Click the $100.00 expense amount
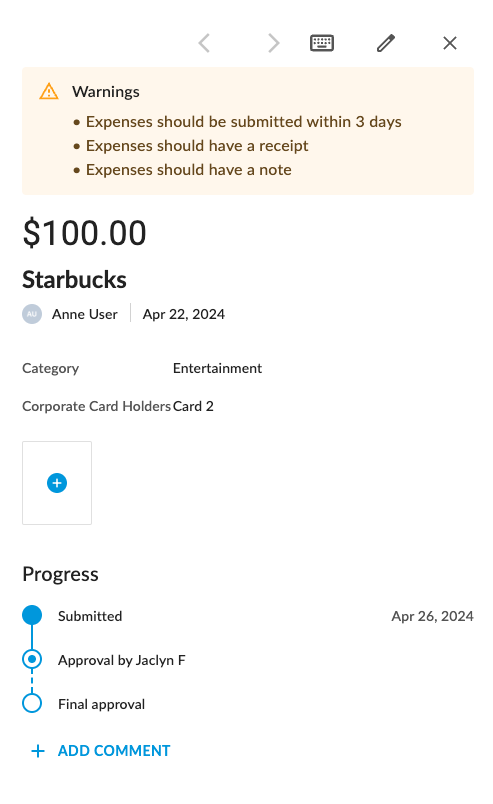 [x=85, y=233]
